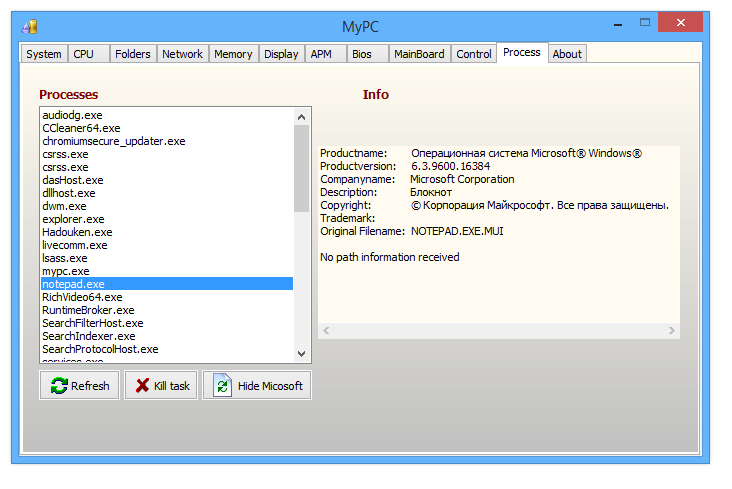Refresh the process list
This screenshot has height=489, width=732.
click(x=79, y=385)
